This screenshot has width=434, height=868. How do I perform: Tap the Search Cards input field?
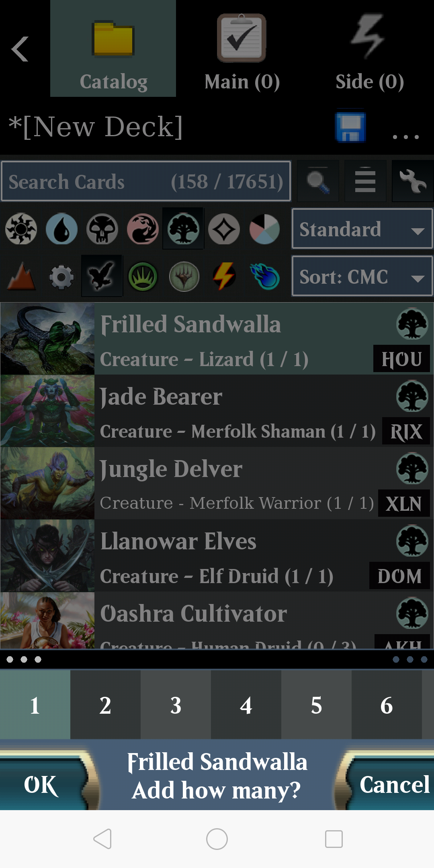tap(146, 181)
